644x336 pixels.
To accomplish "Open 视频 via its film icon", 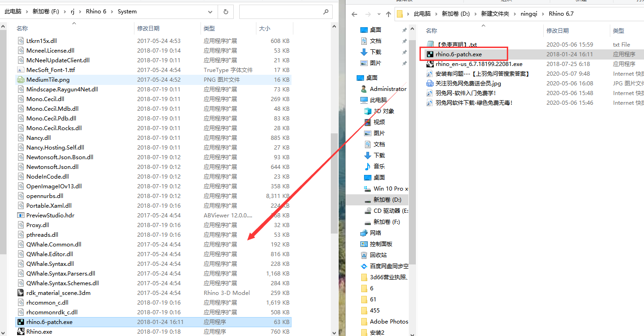I will tap(368, 122).
